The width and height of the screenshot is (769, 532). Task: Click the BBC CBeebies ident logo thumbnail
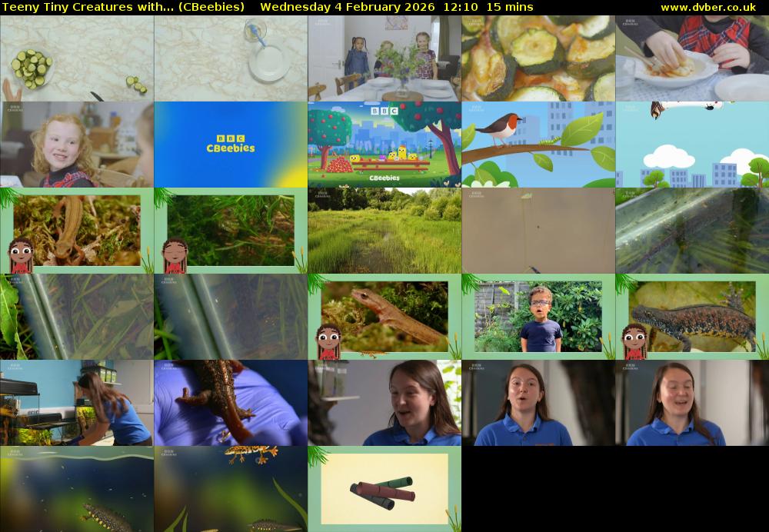click(231, 143)
